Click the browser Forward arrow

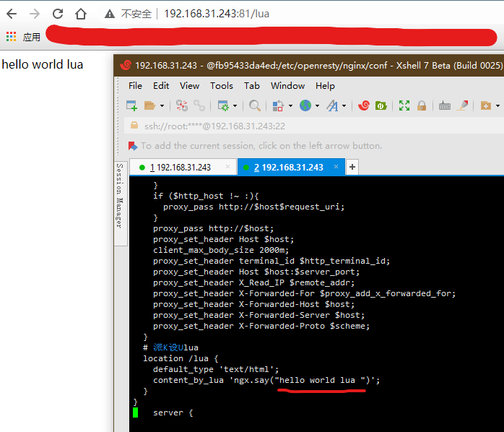[35, 14]
